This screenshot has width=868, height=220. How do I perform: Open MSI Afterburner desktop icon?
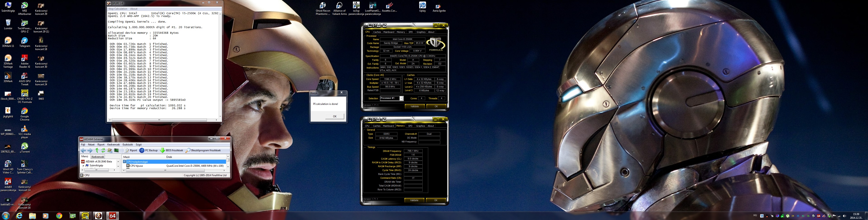(x=25, y=8)
